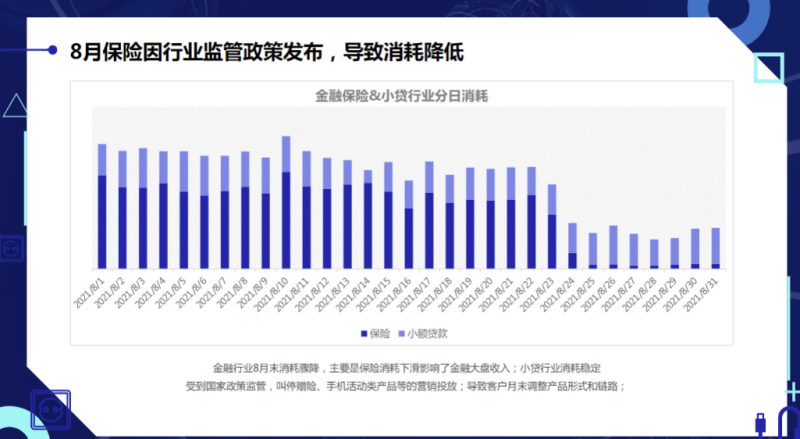Screen dimensions: 800x439
Task: Click the x-axis label 2021/8/28
Action: coord(638,295)
